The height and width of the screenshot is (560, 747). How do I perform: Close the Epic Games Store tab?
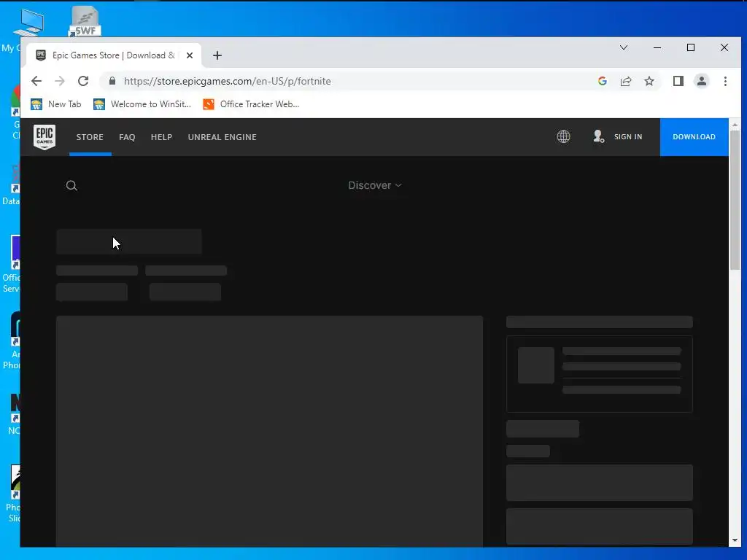click(x=189, y=55)
